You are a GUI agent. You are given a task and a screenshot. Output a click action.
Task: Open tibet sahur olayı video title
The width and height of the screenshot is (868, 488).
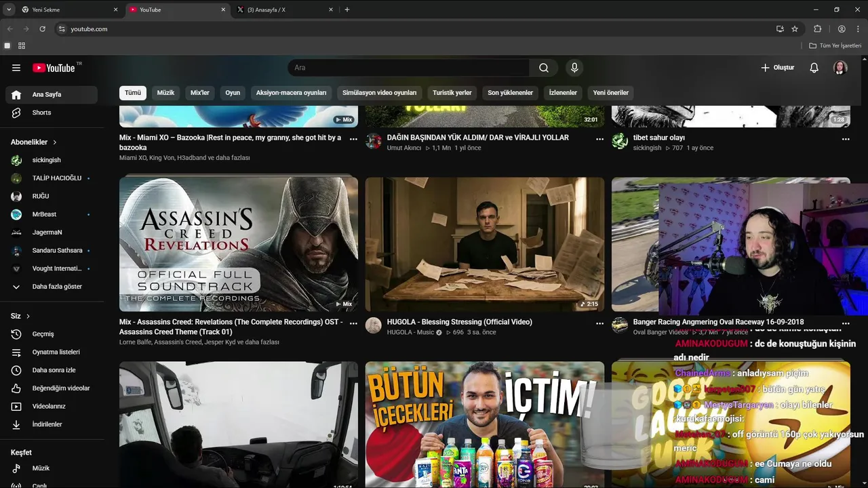click(659, 138)
